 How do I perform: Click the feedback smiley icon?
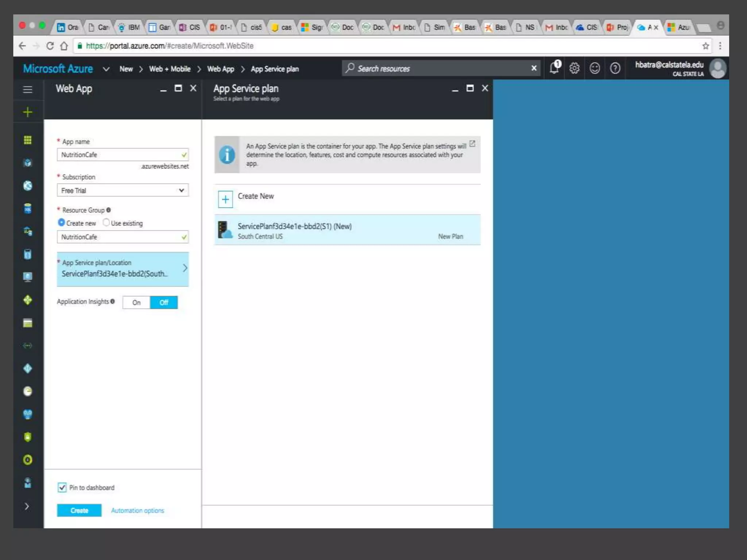(595, 68)
